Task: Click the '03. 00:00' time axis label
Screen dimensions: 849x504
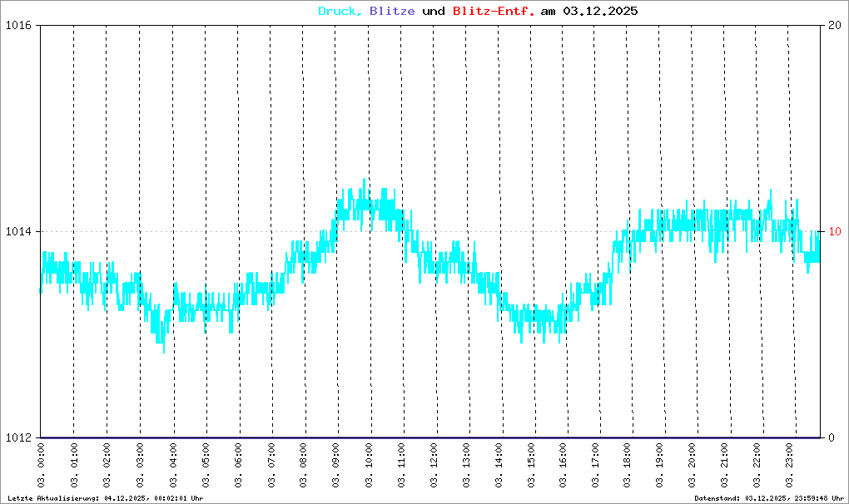Action: point(41,466)
